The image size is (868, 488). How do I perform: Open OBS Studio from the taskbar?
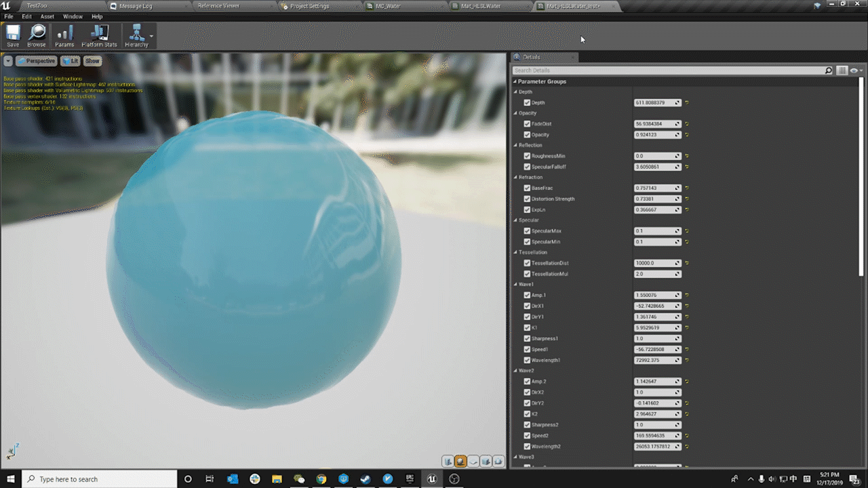click(454, 479)
